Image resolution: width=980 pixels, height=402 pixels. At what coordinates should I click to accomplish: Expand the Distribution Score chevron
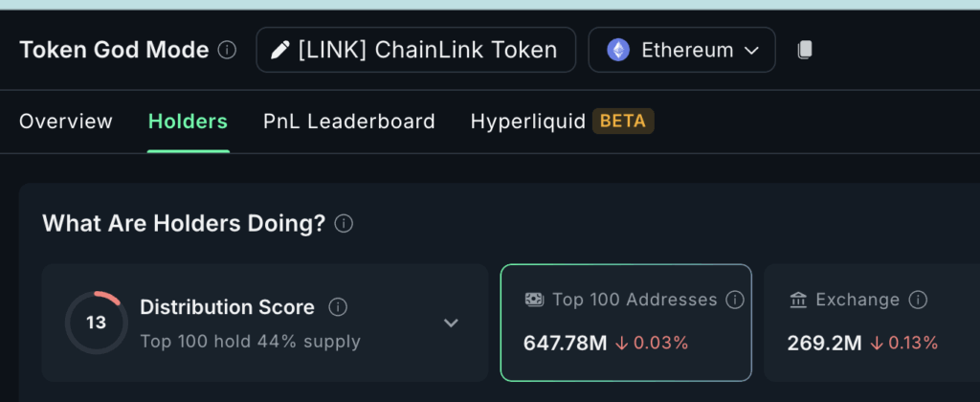[x=452, y=323]
